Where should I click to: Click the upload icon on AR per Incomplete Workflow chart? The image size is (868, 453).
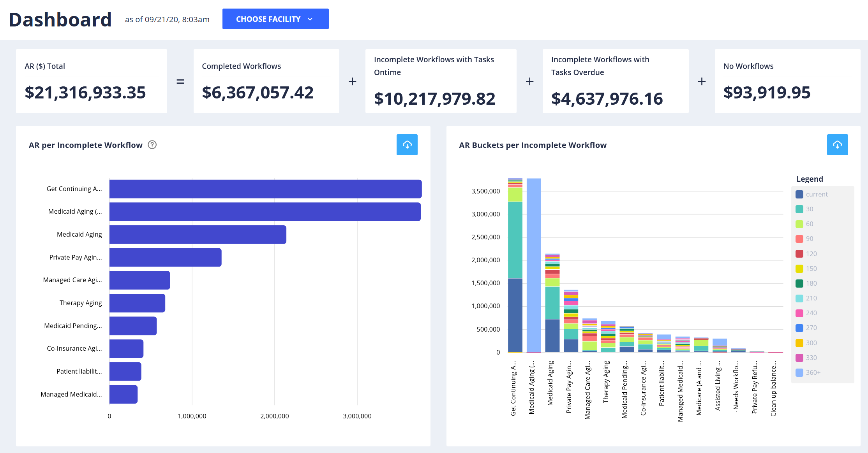pyautogui.click(x=408, y=144)
